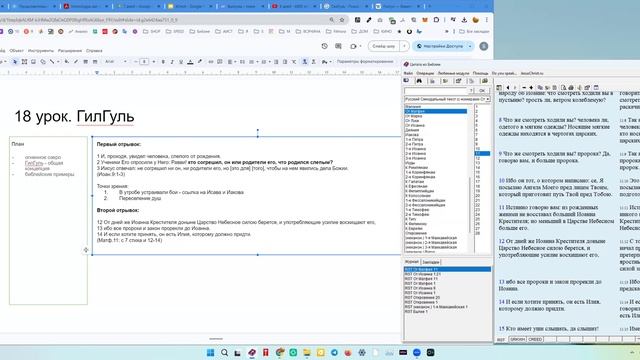Open the Расширения menu
The width and height of the screenshot is (640, 360).
click(70, 51)
